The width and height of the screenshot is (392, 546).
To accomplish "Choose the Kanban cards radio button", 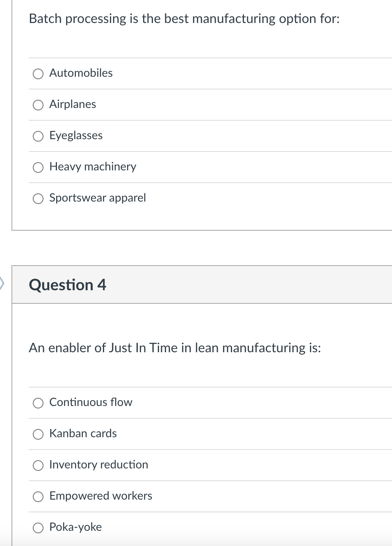I will tap(38, 434).
